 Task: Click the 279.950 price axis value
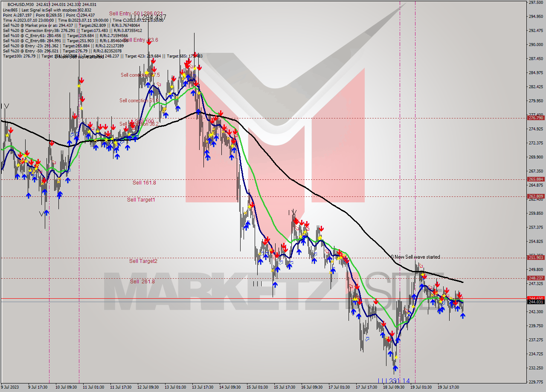(x=536, y=101)
